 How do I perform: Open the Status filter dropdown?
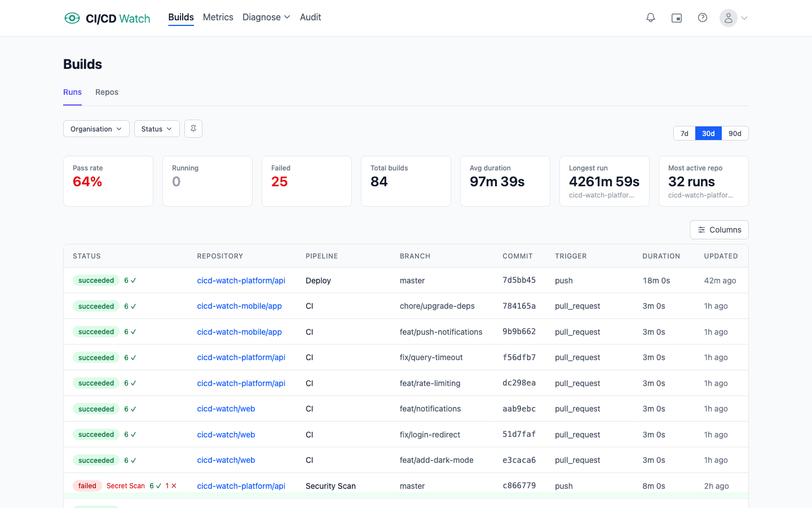pos(157,129)
